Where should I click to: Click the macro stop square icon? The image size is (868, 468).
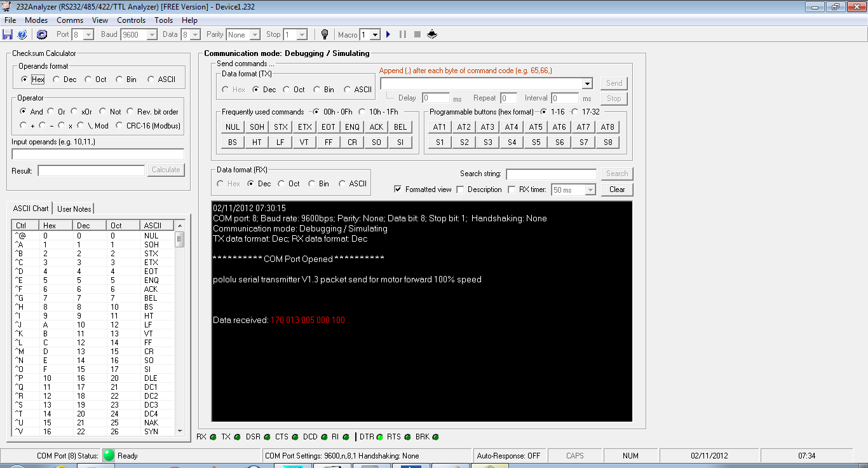tap(417, 34)
